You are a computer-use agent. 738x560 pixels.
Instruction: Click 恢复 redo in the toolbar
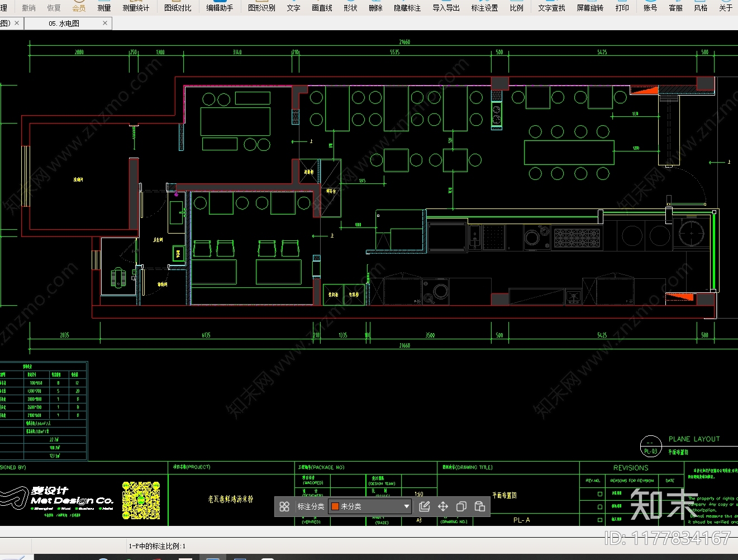[54, 8]
